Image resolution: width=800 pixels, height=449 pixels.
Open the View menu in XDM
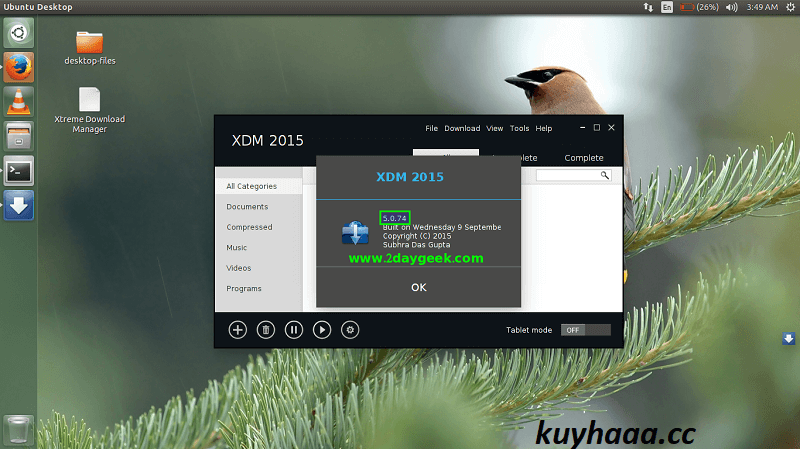(494, 128)
